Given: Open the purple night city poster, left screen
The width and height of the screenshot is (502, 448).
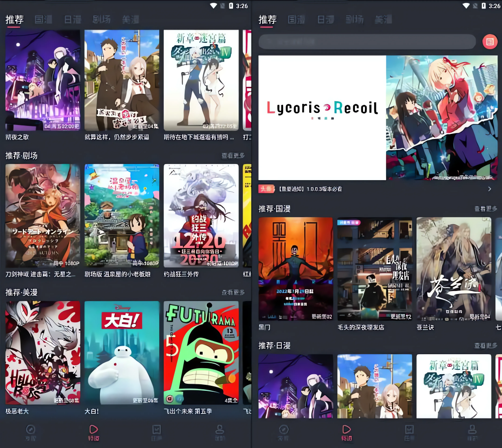Looking at the screenshot, I should [x=43, y=80].
